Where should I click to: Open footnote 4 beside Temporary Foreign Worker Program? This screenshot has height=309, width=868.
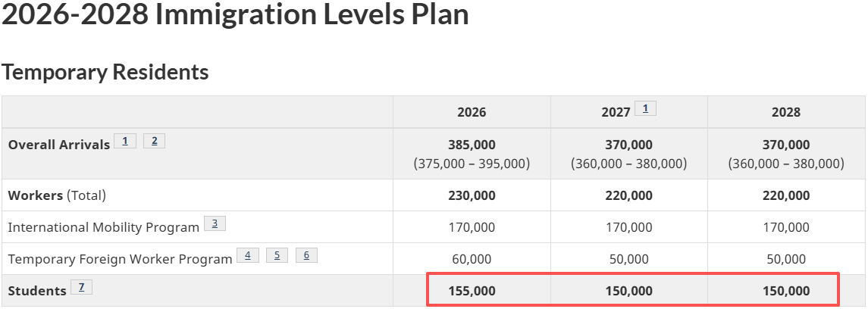point(247,255)
